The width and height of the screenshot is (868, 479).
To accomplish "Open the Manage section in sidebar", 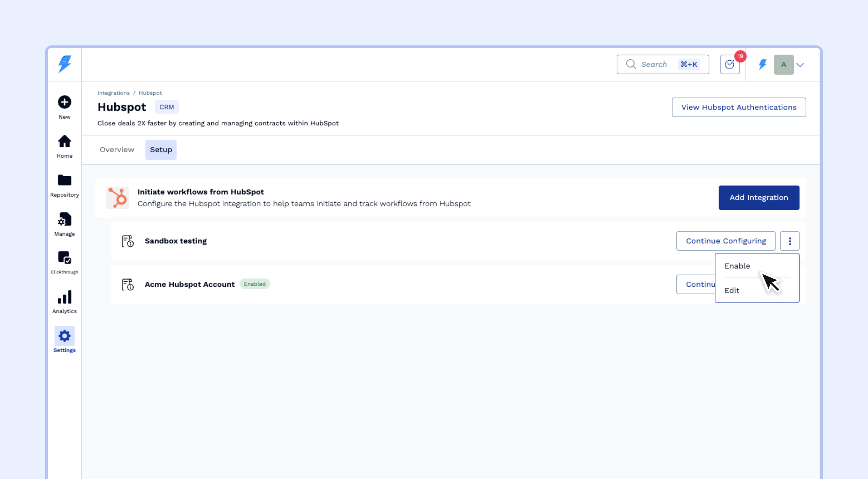I will coord(64,220).
